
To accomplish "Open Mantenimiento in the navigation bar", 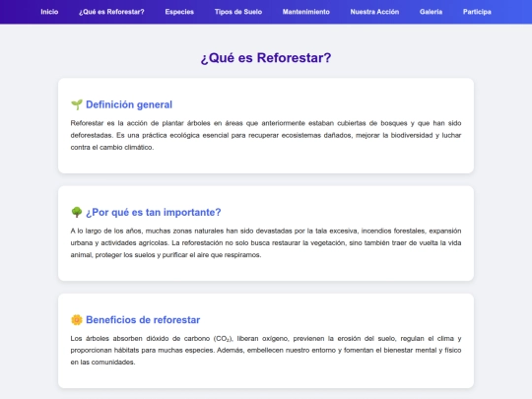I will click(306, 12).
